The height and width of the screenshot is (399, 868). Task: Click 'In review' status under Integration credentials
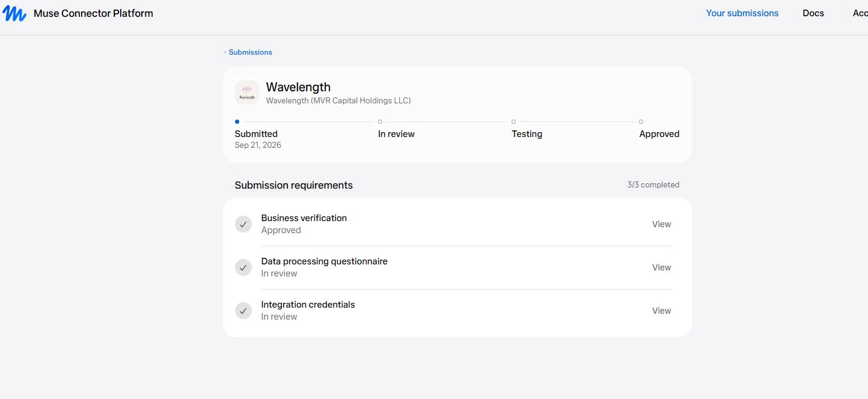point(280,317)
